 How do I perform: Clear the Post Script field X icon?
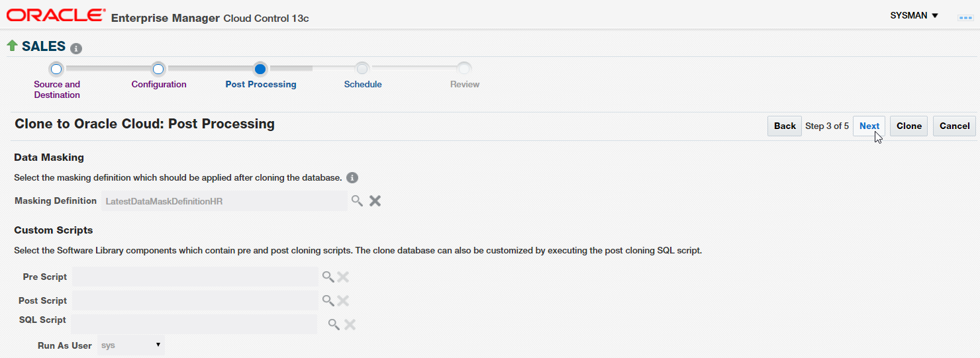pos(343,300)
